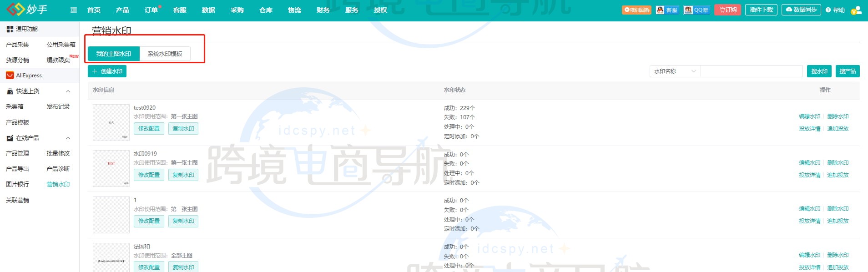Switch to the 系统水印模板 tab
Screen dimensions: 868x272
(165, 54)
